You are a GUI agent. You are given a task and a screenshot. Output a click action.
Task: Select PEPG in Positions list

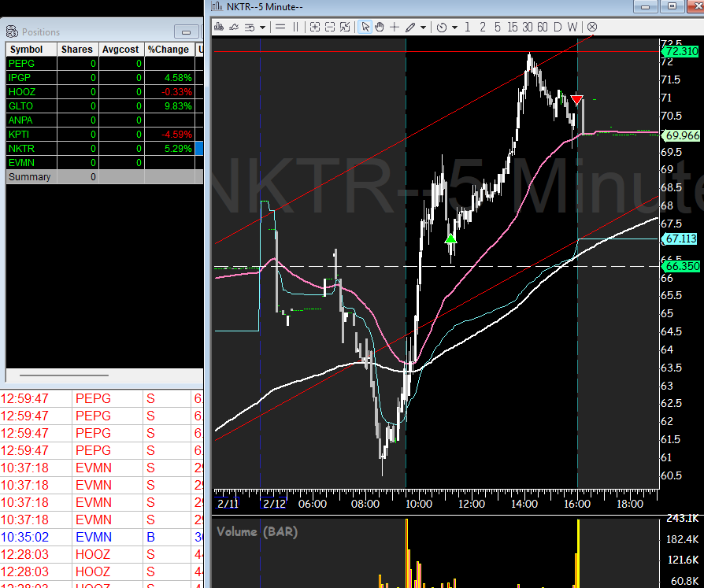(21, 64)
